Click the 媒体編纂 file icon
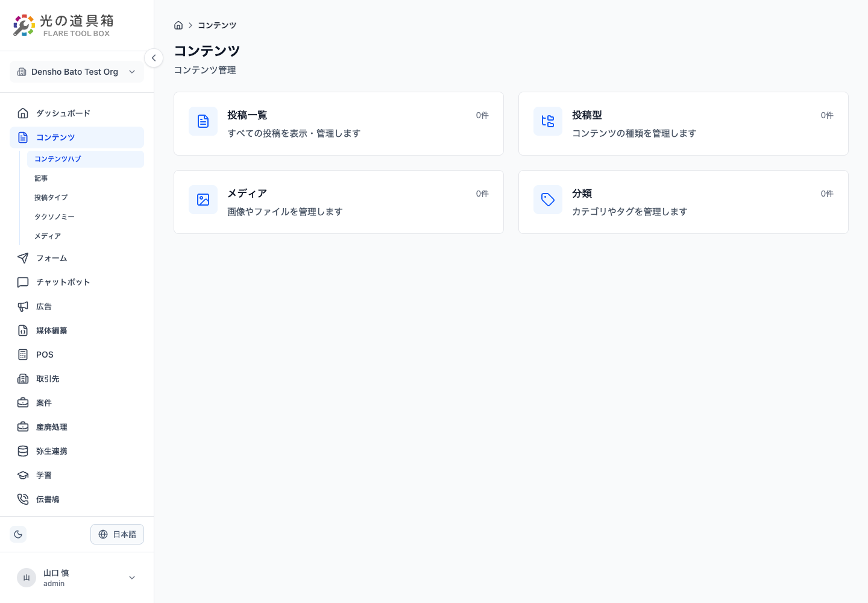This screenshot has width=868, height=603. [23, 330]
